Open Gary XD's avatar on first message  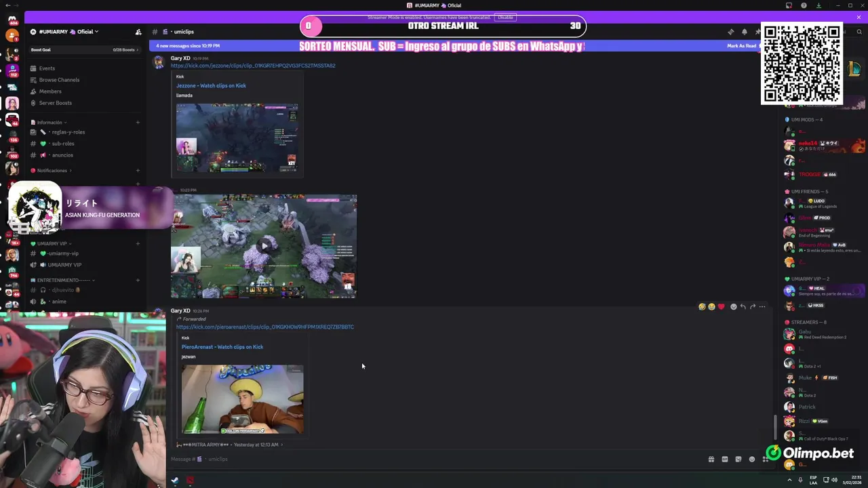159,62
